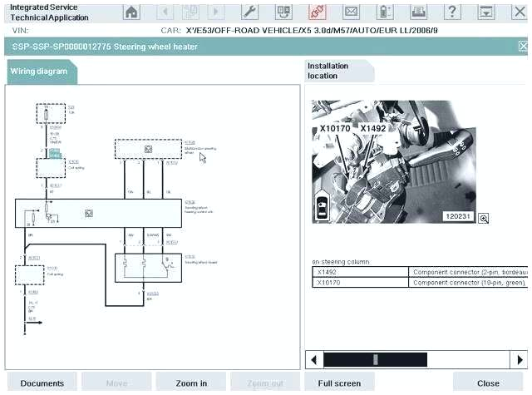Click the Full screen button
This screenshot has width=532, height=395.
coord(339,383)
